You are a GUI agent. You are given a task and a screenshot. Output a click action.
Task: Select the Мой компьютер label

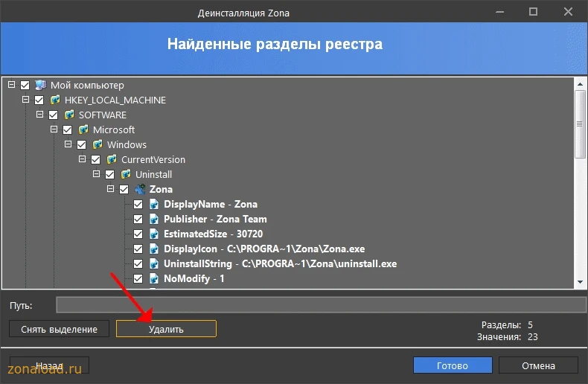pos(87,86)
